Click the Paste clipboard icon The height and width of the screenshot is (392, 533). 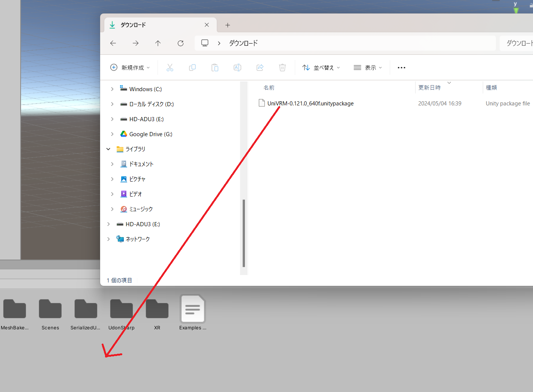215,68
